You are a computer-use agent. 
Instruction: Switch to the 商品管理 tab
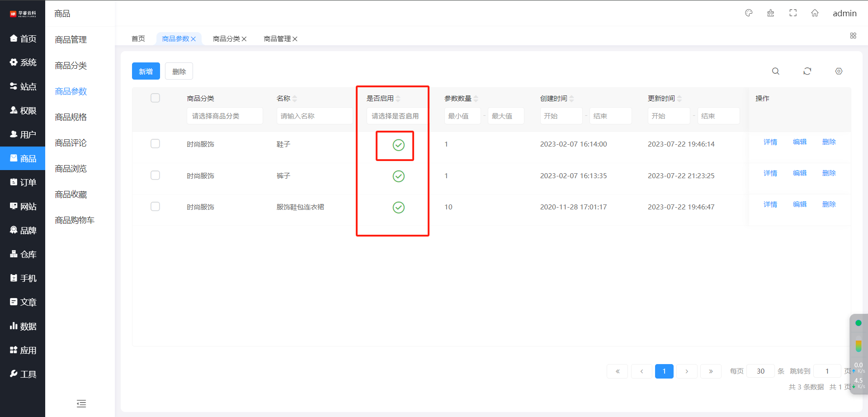(277, 39)
